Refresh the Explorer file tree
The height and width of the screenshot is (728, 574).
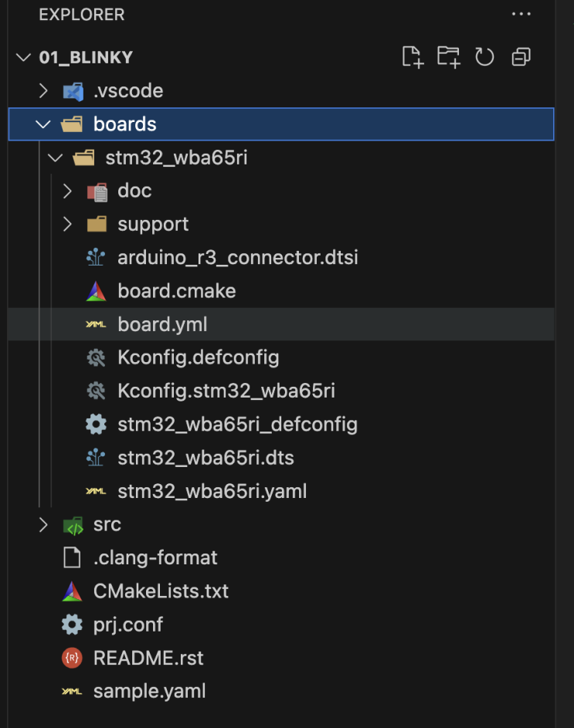pos(484,57)
